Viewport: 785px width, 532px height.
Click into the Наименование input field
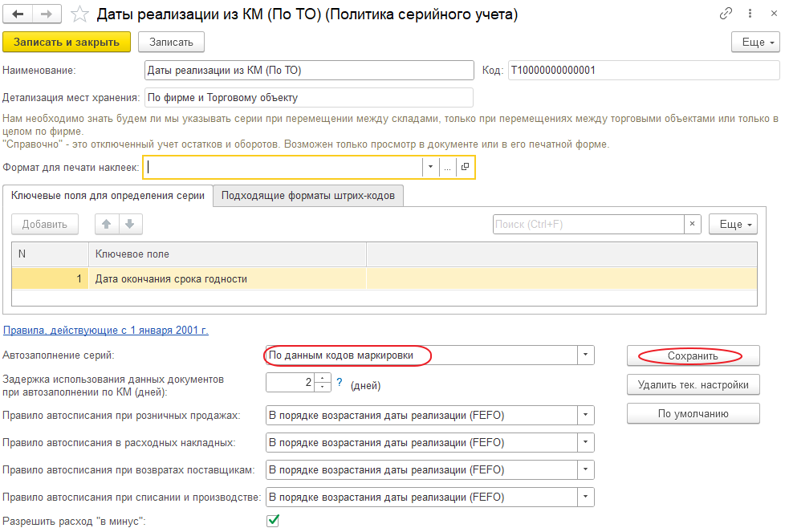(308, 71)
